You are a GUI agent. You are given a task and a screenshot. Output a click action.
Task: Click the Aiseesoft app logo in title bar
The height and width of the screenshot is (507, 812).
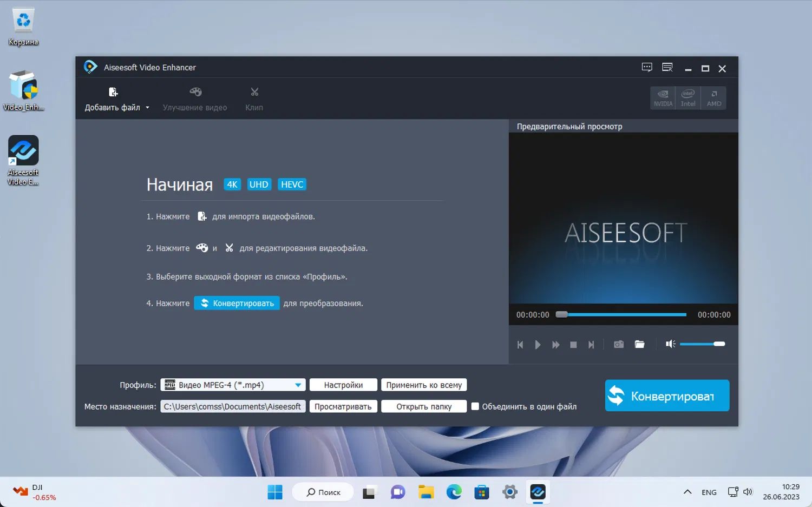[x=90, y=67]
